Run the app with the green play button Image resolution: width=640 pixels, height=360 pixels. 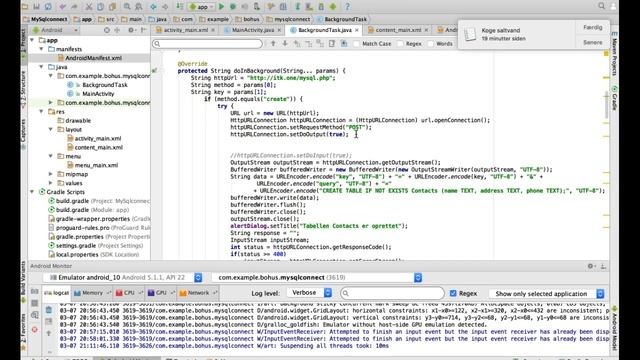pyautogui.click(x=222, y=7)
